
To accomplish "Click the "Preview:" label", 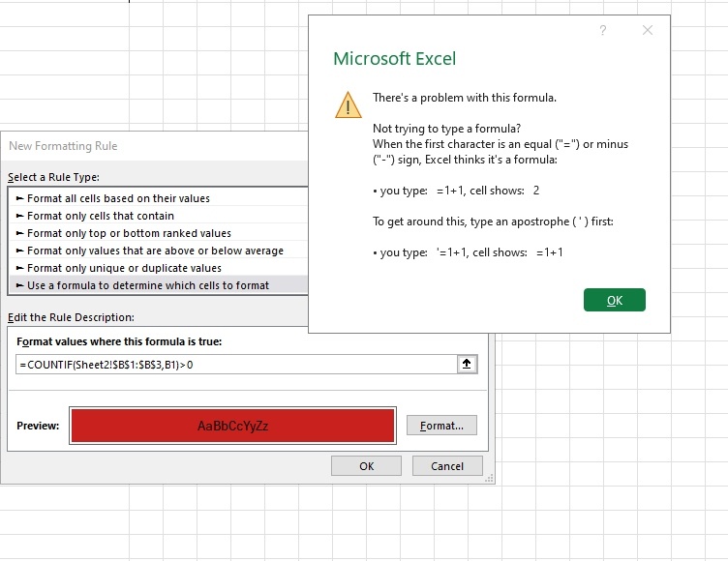I will pos(38,426).
